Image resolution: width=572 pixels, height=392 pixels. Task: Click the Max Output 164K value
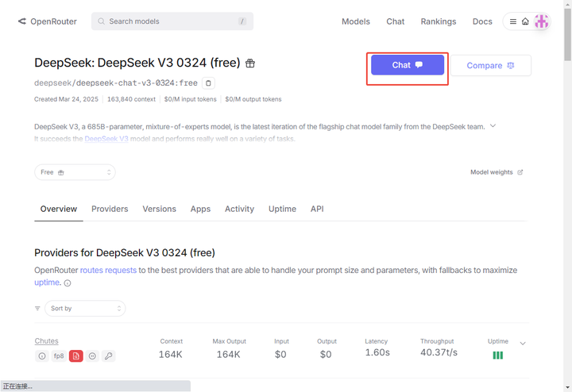click(228, 355)
